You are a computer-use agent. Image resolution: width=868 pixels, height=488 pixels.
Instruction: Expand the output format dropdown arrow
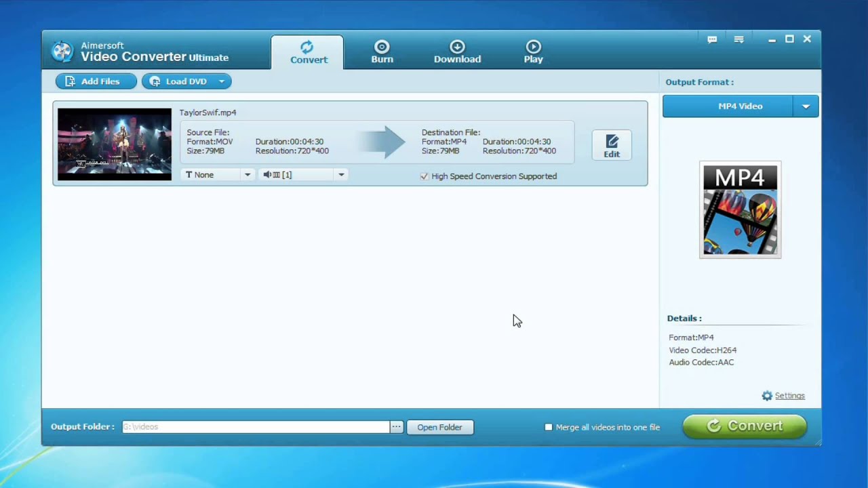click(x=806, y=106)
